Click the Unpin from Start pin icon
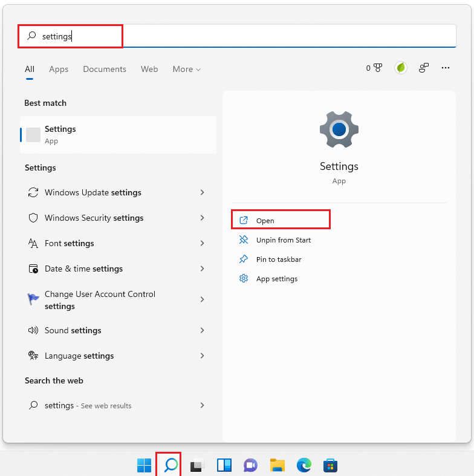This screenshot has height=476, width=474. tap(244, 240)
